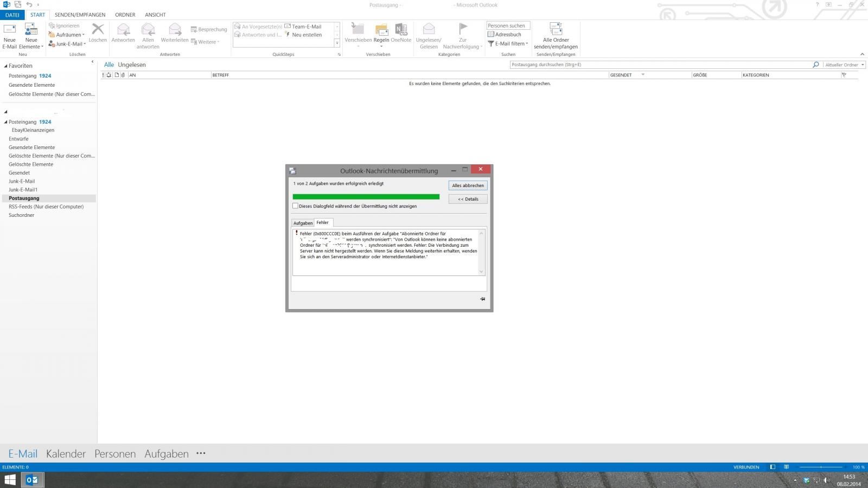The height and width of the screenshot is (488, 868).
Task: Click the Undo arrow in quick access toolbar
Action: point(29,4)
